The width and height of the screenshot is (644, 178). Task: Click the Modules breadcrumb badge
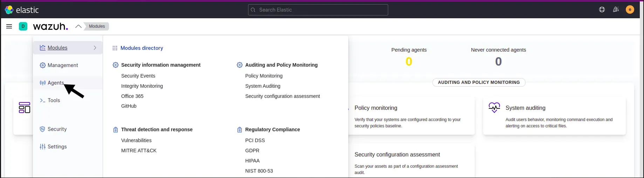[x=97, y=26]
